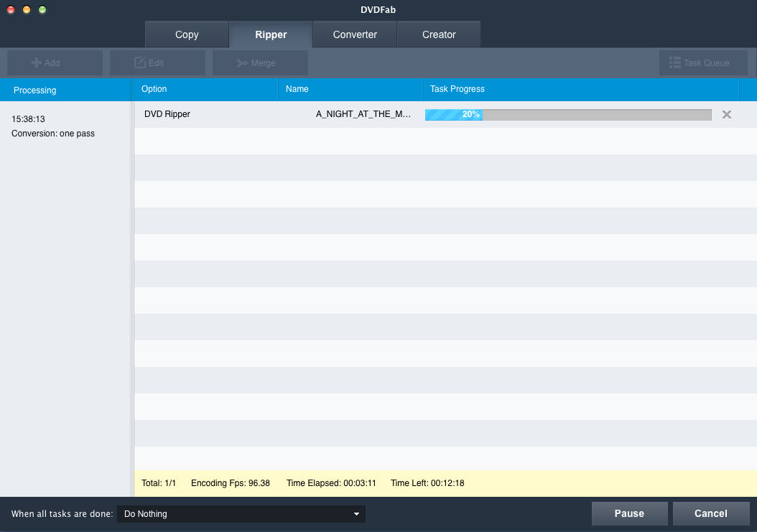Close the DVDFab window with red button
Viewport: 757px width, 532px height.
tap(11, 9)
